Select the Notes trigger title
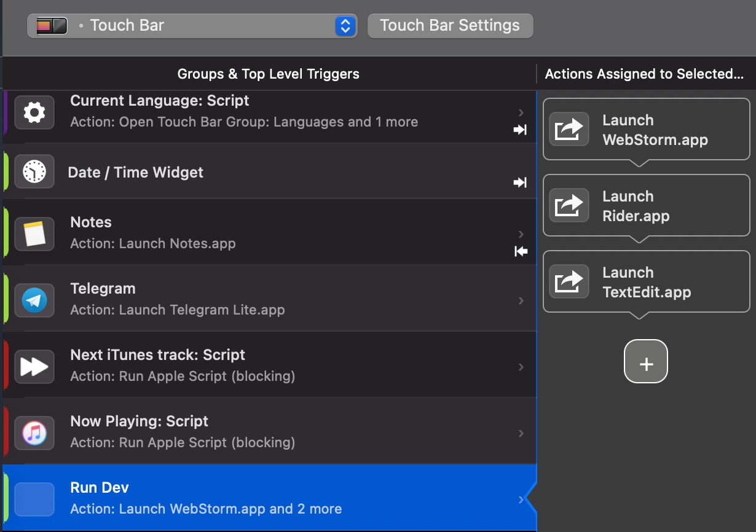756x532 pixels. pyautogui.click(x=91, y=222)
